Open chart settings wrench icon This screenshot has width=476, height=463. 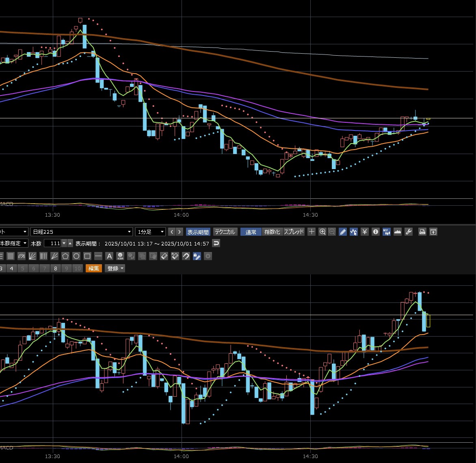409,232
